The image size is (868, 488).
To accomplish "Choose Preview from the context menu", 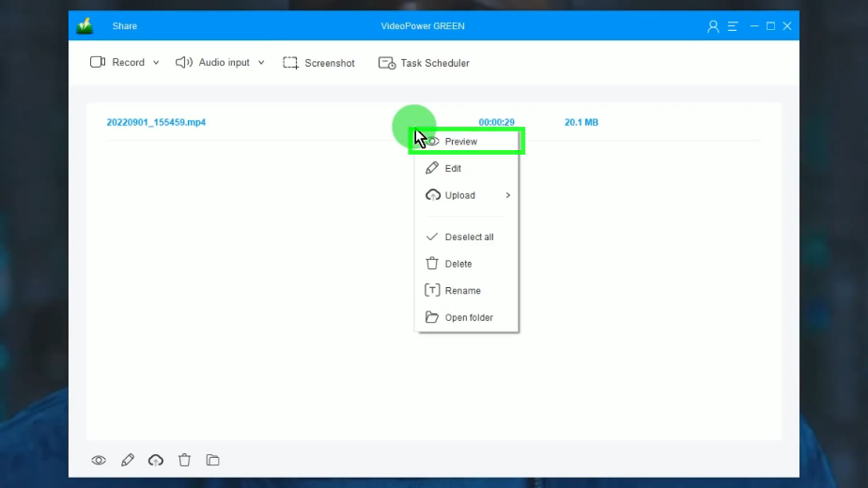I will 461,142.
